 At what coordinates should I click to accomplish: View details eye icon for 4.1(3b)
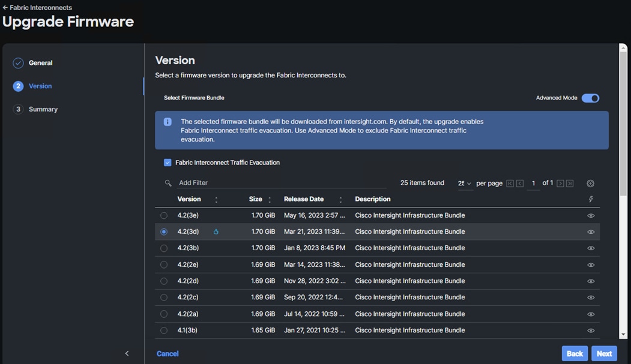click(x=591, y=330)
